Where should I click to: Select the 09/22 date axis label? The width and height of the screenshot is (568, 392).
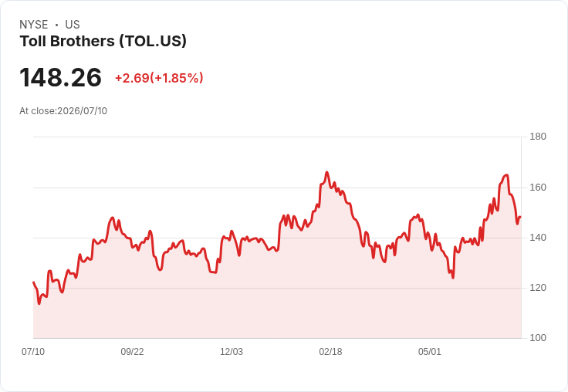click(132, 351)
